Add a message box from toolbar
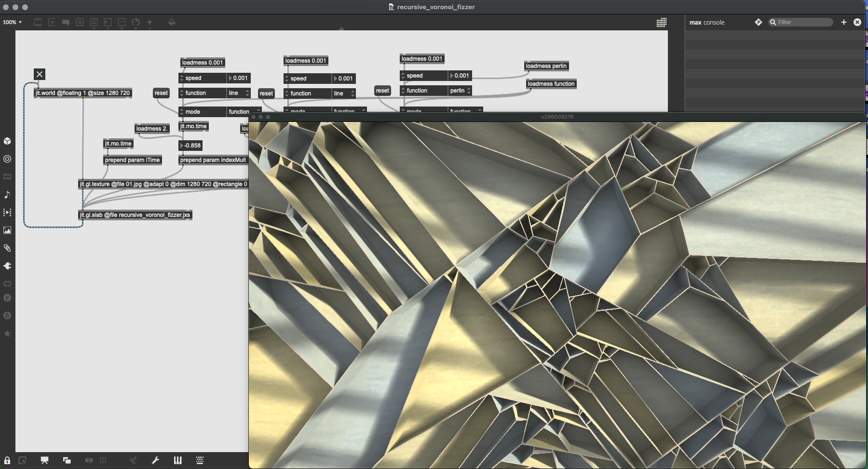The height and width of the screenshot is (469, 868). point(52,22)
